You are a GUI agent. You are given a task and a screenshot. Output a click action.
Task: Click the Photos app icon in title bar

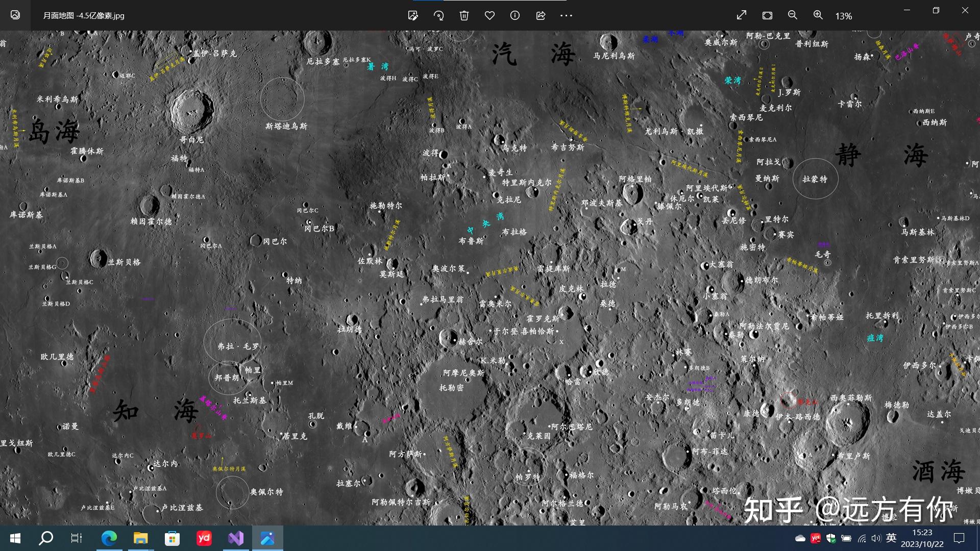tap(15, 15)
